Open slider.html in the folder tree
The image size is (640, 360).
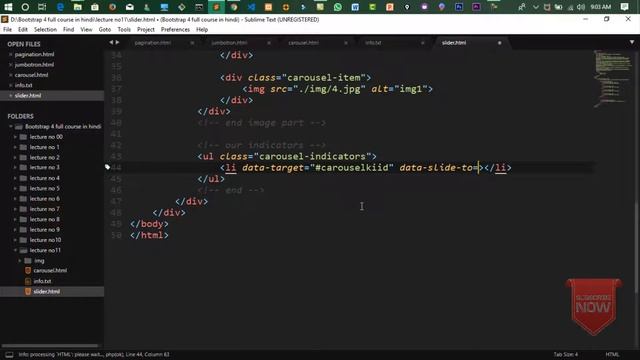click(47, 291)
